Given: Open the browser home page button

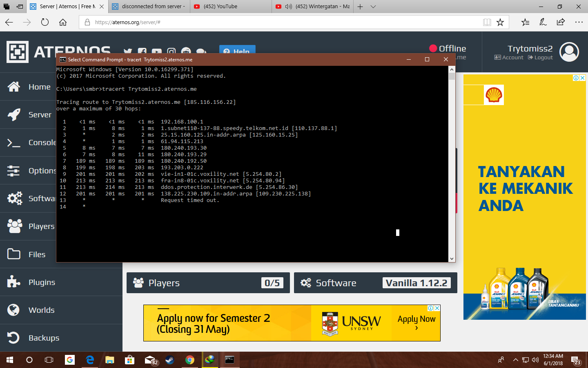Looking at the screenshot, I should coord(63,22).
